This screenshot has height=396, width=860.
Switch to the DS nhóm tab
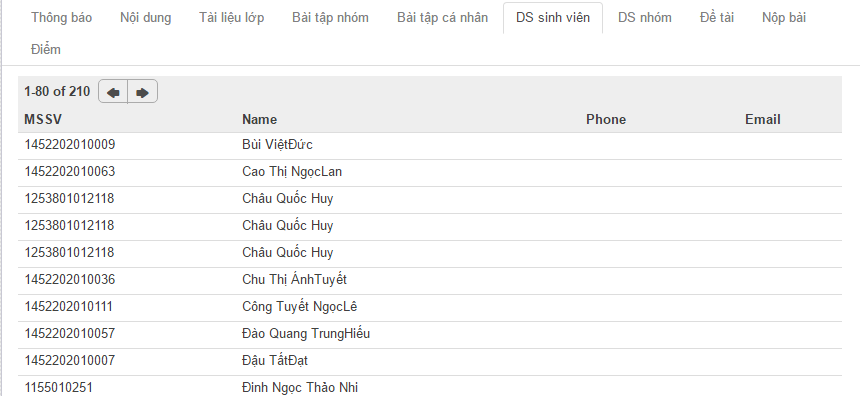tap(644, 18)
